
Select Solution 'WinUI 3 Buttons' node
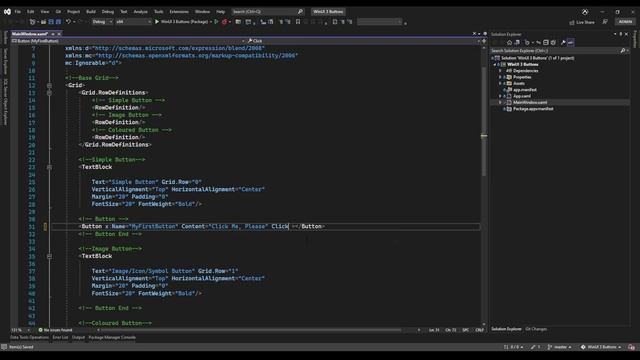537,58
